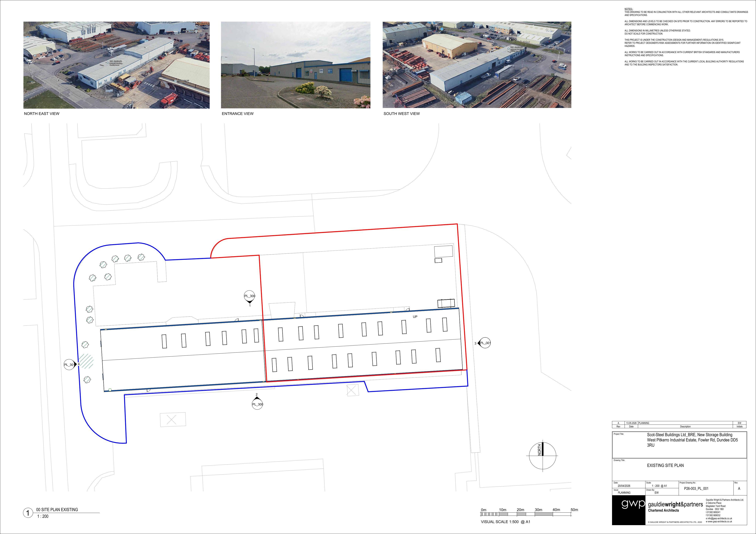Select revision date '13.05.2026'
This screenshot has height=534, width=756.
(631, 423)
